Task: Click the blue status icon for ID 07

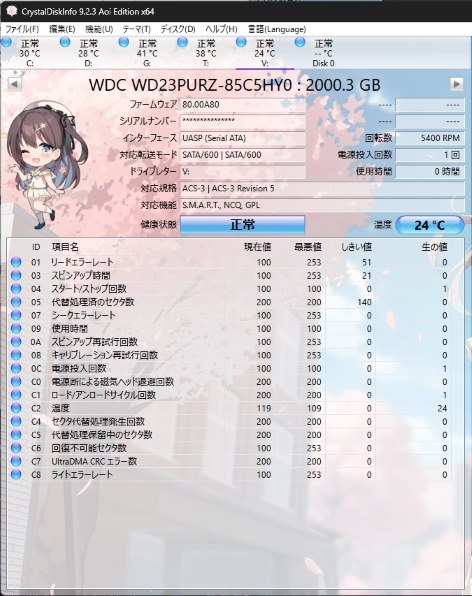Action: 16,315
